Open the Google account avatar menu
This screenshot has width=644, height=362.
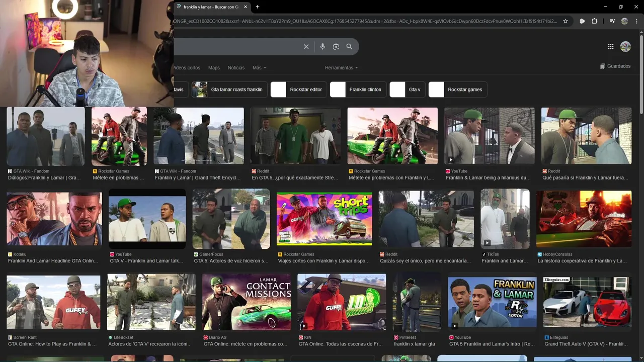[x=625, y=47]
